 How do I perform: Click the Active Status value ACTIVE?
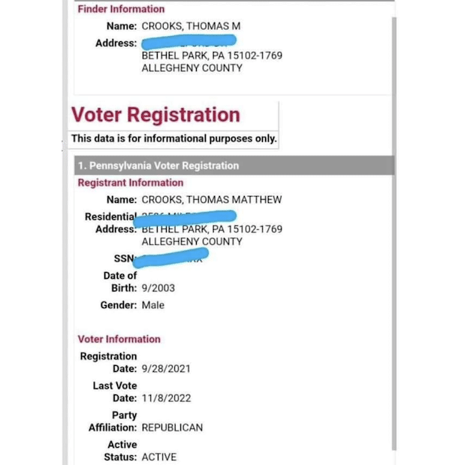[x=159, y=457]
